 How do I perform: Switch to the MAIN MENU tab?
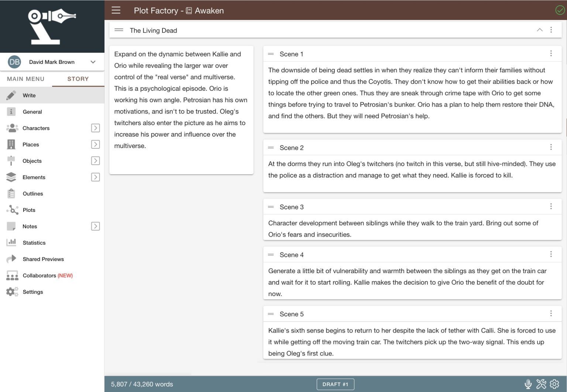(x=26, y=79)
